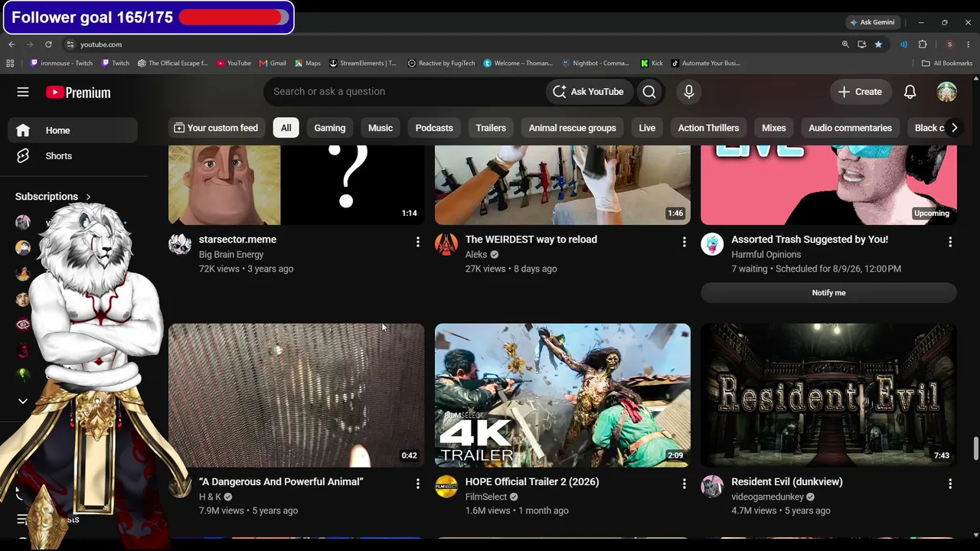Select the All filter chip
The image size is (980, 551).
pos(286,128)
